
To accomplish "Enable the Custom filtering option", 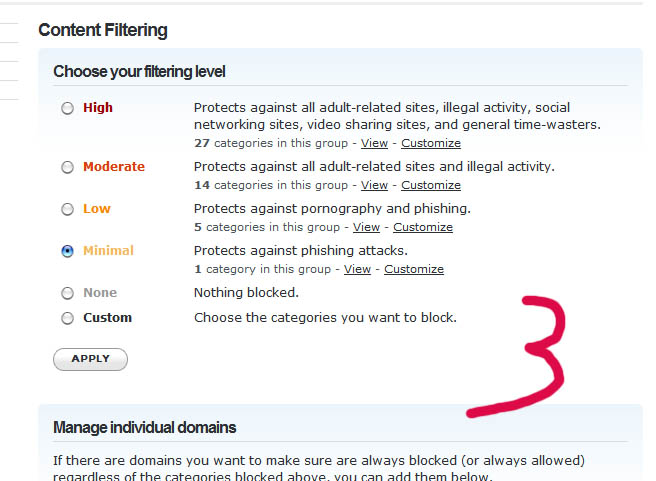I will pos(67,318).
